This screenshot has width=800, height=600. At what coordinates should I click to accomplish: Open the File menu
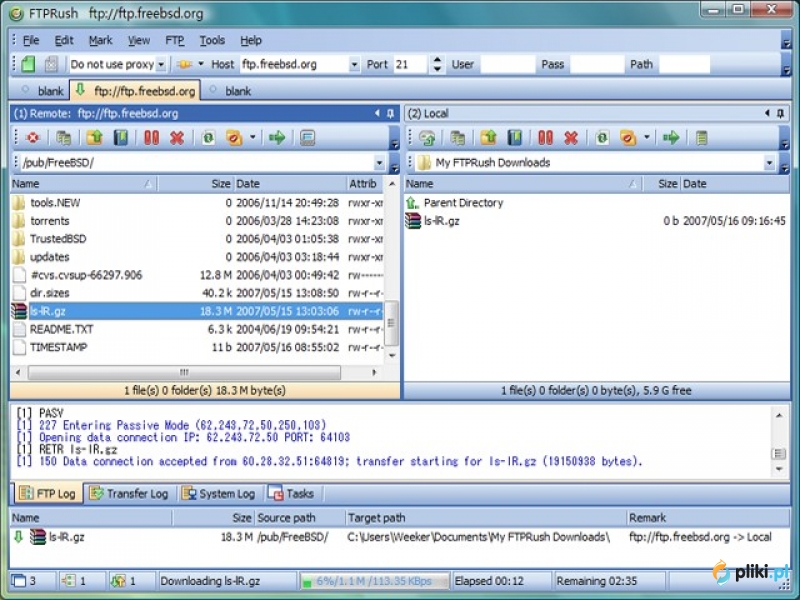click(x=31, y=40)
